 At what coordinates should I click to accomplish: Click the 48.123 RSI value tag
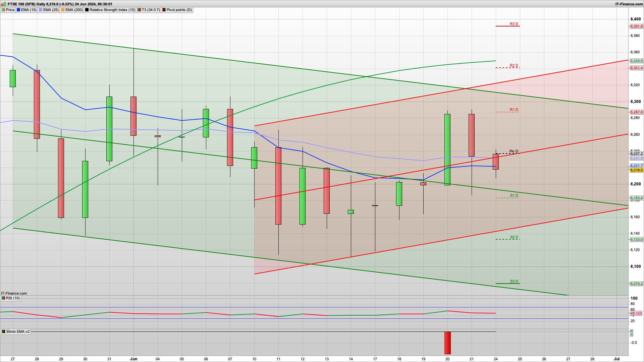(x=636, y=313)
